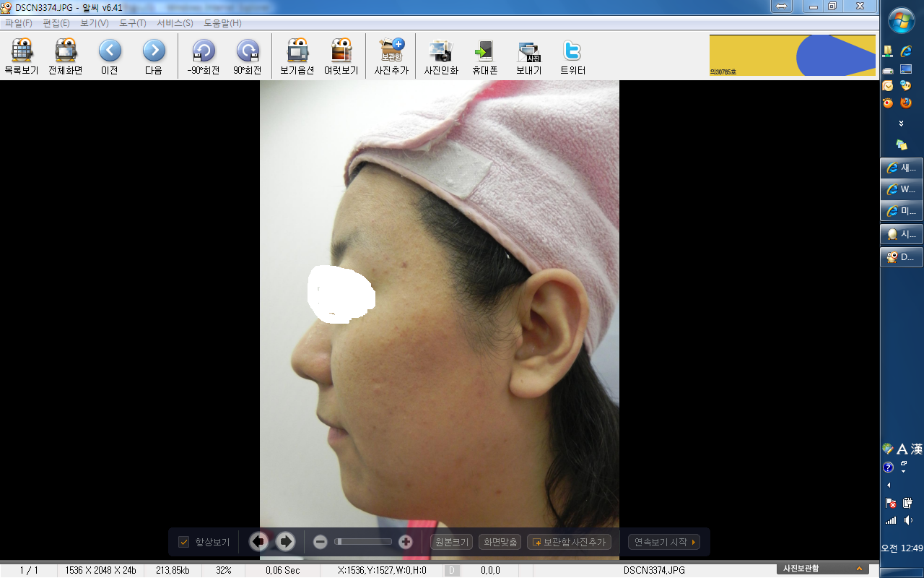This screenshot has width=924, height=578.
Task: Open 보기옵션 view options
Action: point(297,57)
